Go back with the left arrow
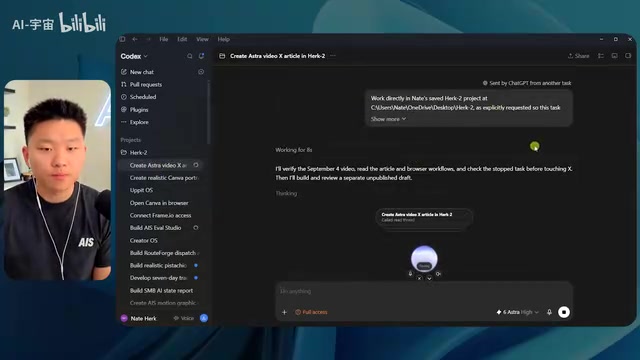The width and height of the screenshot is (640, 360). pos(135,39)
